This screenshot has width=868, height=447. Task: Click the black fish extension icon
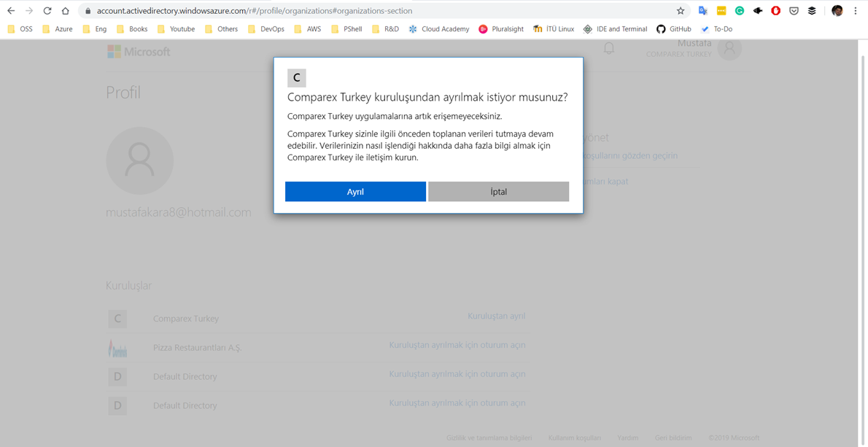click(758, 10)
